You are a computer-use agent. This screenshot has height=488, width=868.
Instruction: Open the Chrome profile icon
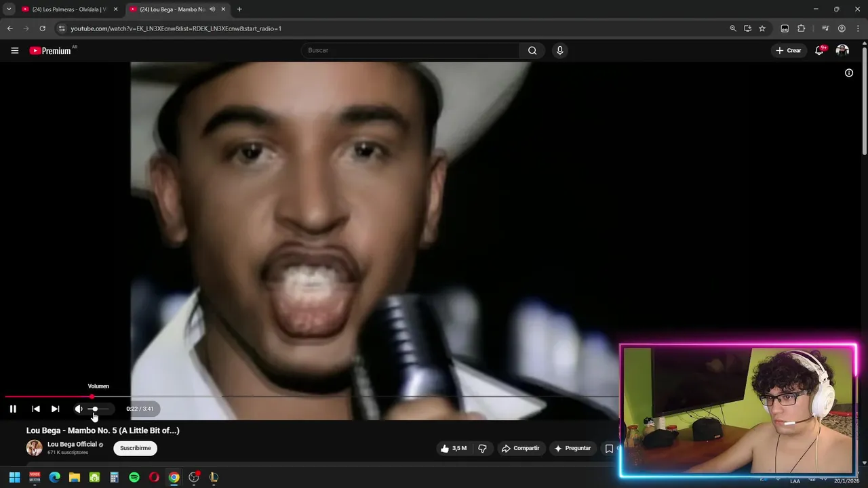click(842, 28)
